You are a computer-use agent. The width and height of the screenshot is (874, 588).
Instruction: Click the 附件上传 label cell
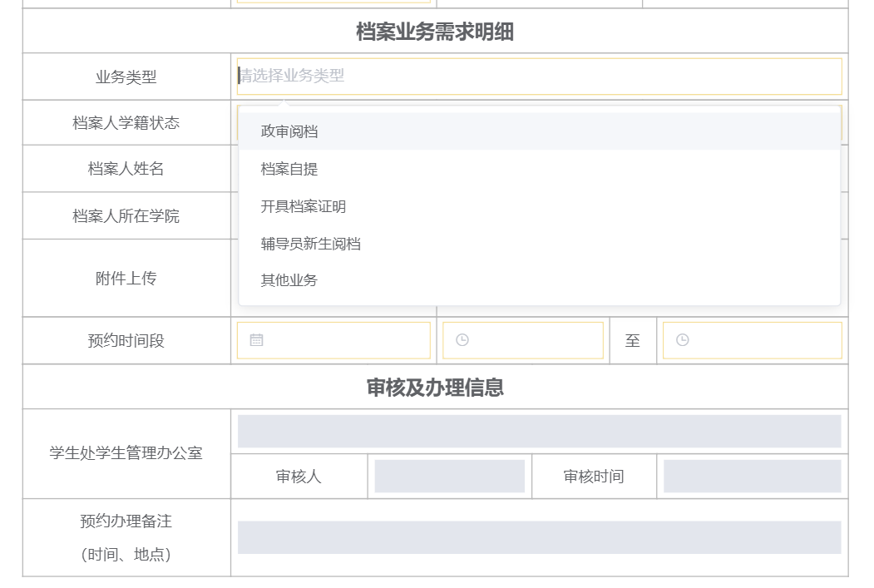pos(126,279)
